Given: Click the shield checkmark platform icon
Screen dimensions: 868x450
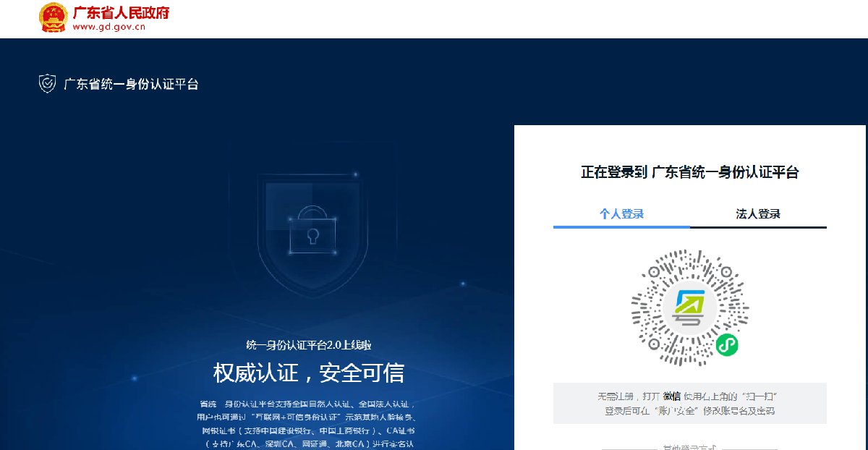Looking at the screenshot, I should tap(47, 84).
